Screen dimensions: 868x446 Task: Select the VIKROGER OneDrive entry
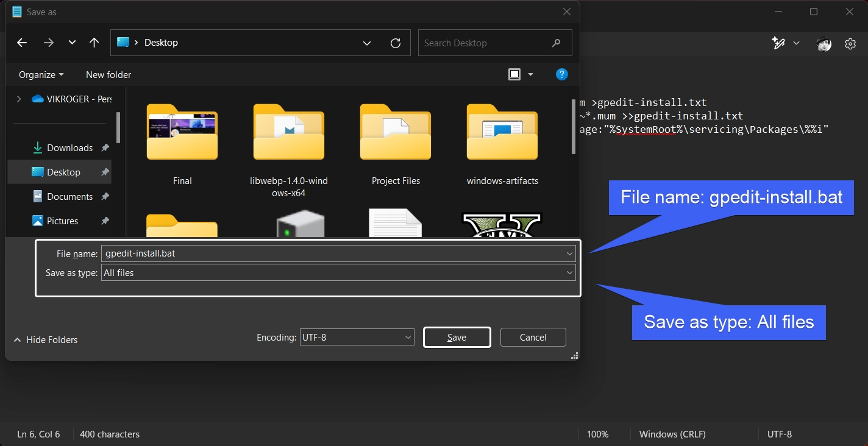(72, 99)
